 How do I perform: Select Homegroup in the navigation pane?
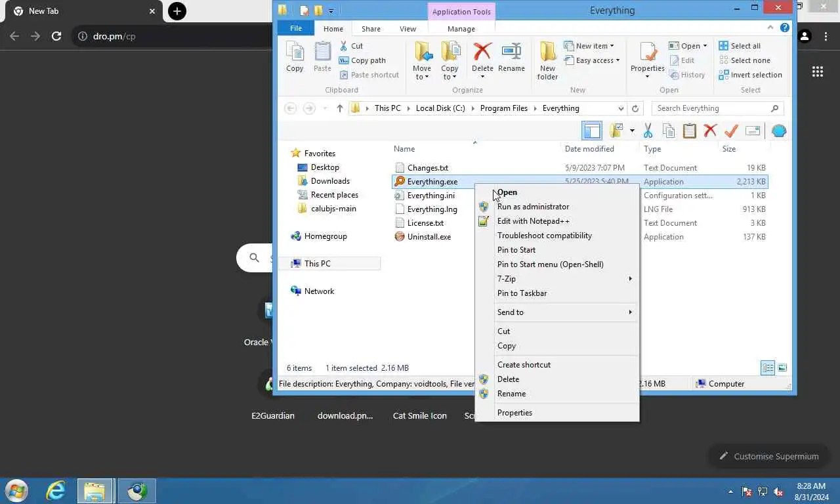(x=325, y=236)
